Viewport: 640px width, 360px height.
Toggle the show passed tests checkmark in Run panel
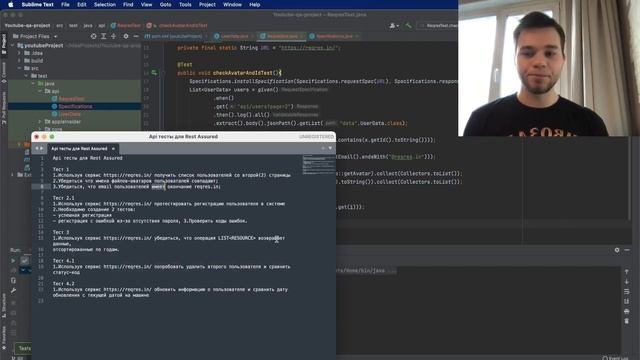click(24, 261)
